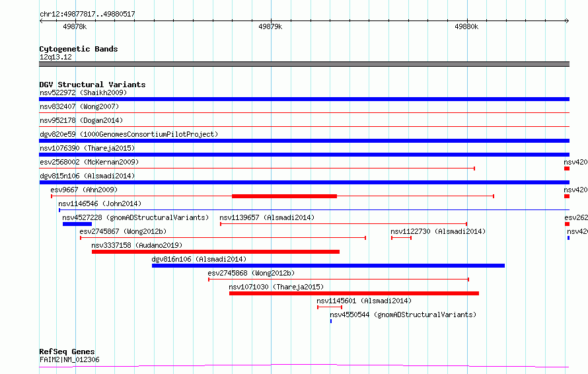Click the chr12:49877817..49880517 region label

[87, 14]
